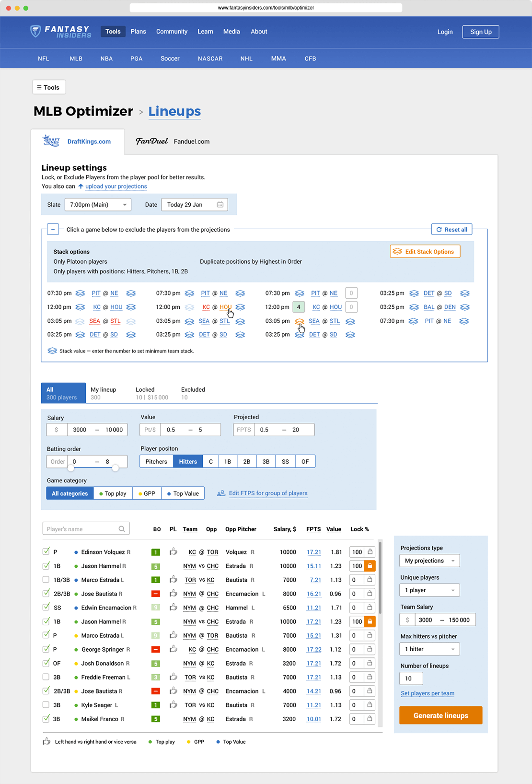
Task: Click the Player's name search field
Action: point(86,529)
